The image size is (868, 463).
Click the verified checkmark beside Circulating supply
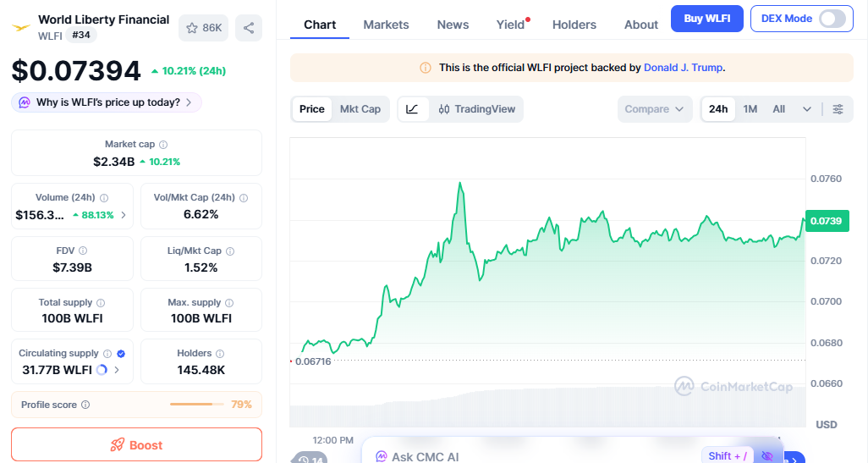(121, 353)
